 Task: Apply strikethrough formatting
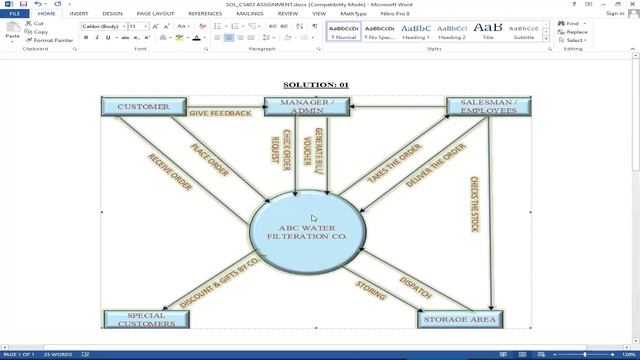125,38
